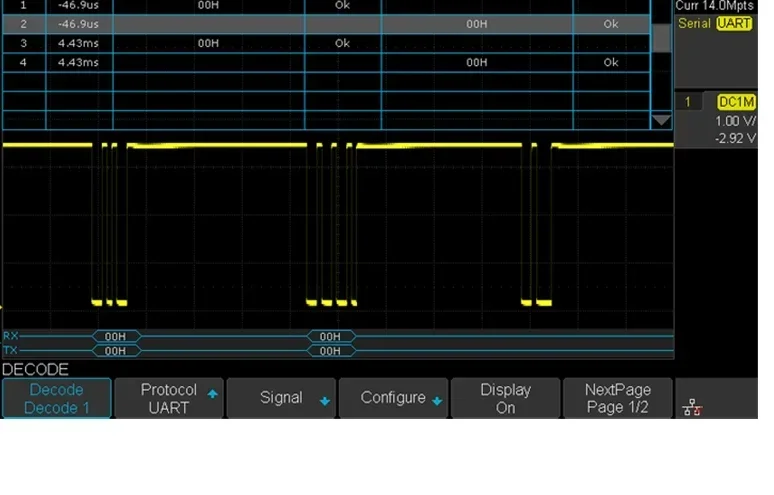Click the first 00H packet on RX lane
The height and width of the screenshot is (495, 774).
tap(116, 337)
